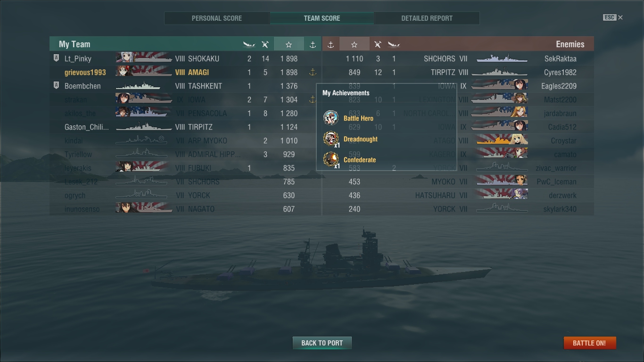The width and height of the screenshot is (644, 362).
Task: Sort Enemies by ships destroyed icon
Action: pyautogui.click(x=394, y=44)
